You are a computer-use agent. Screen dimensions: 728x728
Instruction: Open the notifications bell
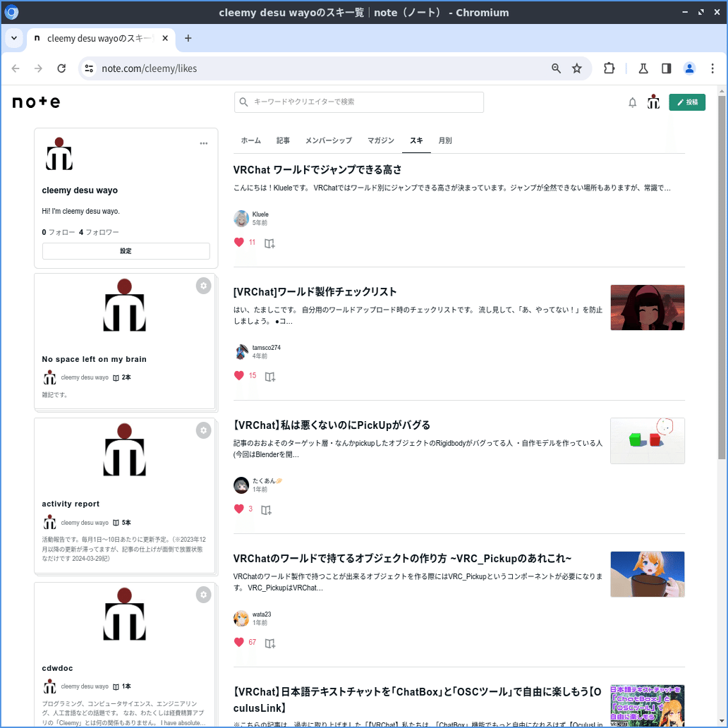click(632, 102)
